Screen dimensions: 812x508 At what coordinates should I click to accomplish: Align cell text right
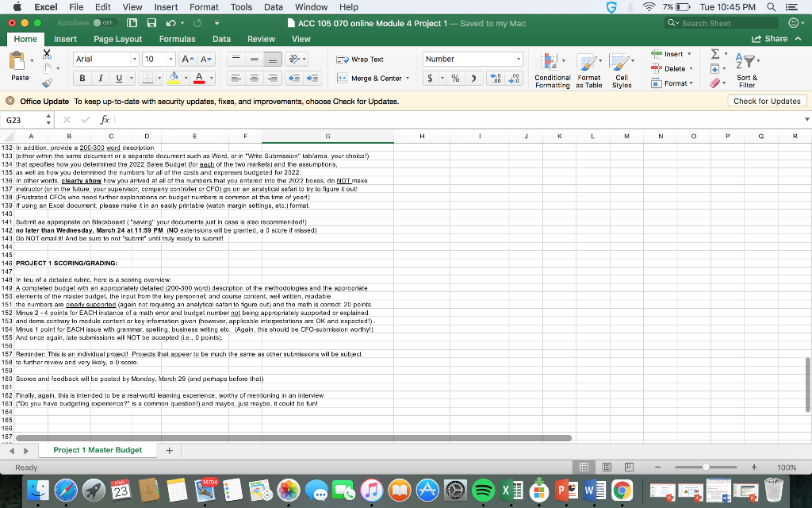click(273, 79)
